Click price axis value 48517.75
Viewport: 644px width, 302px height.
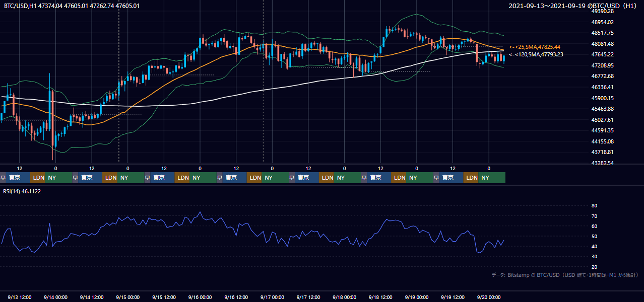click(x=602, y=33)
